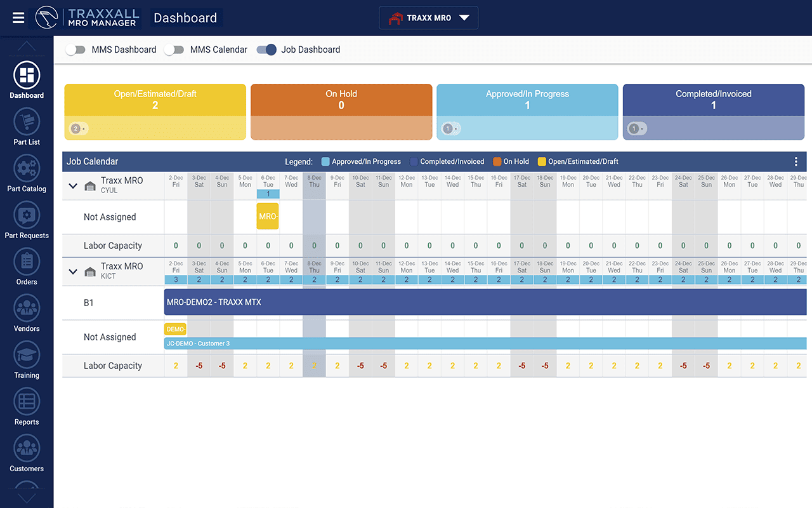Open Vendors from the sidebar
Screen dimensions: 812x508
tap(27, 309)
